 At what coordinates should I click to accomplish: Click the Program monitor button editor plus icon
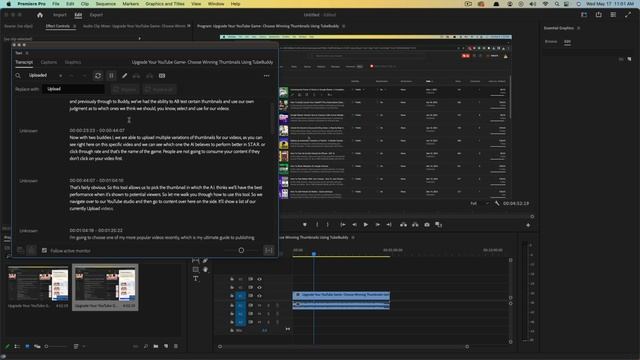(528, 225)
